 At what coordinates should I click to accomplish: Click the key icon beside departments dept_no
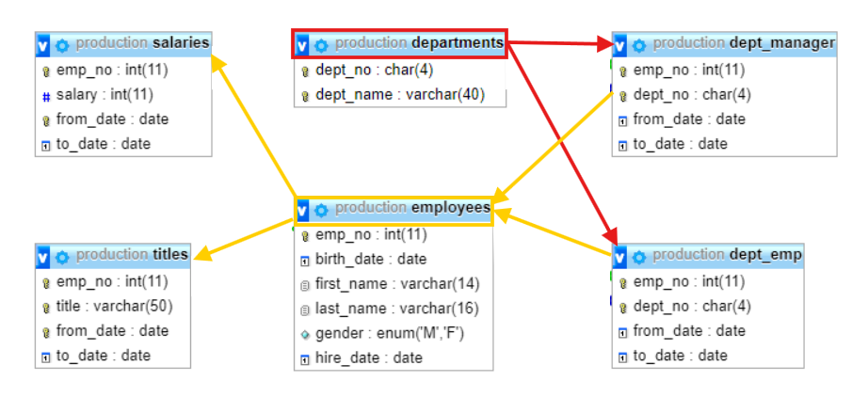[305, 71]
